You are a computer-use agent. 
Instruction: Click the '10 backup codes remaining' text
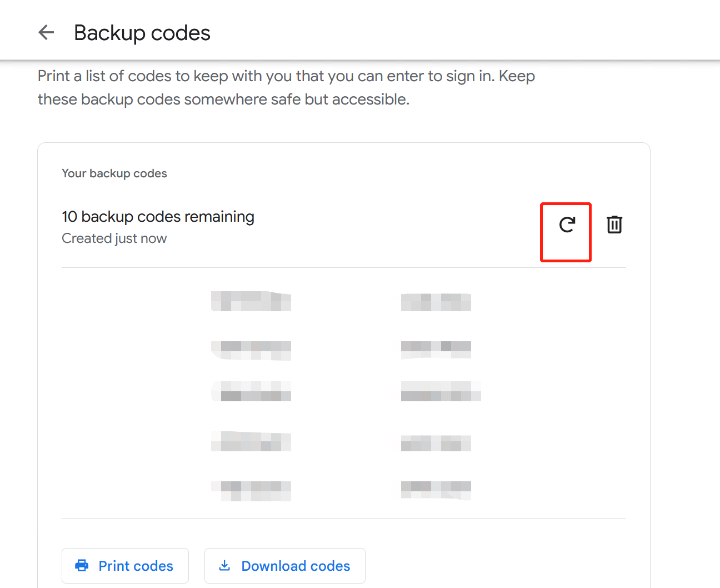coord(158,217)
